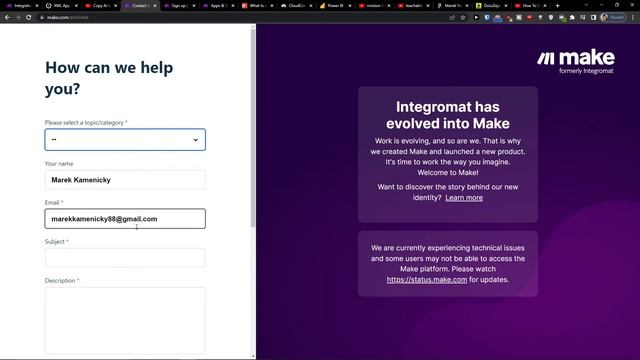Open the https://status.make.com link

(427, 280)
